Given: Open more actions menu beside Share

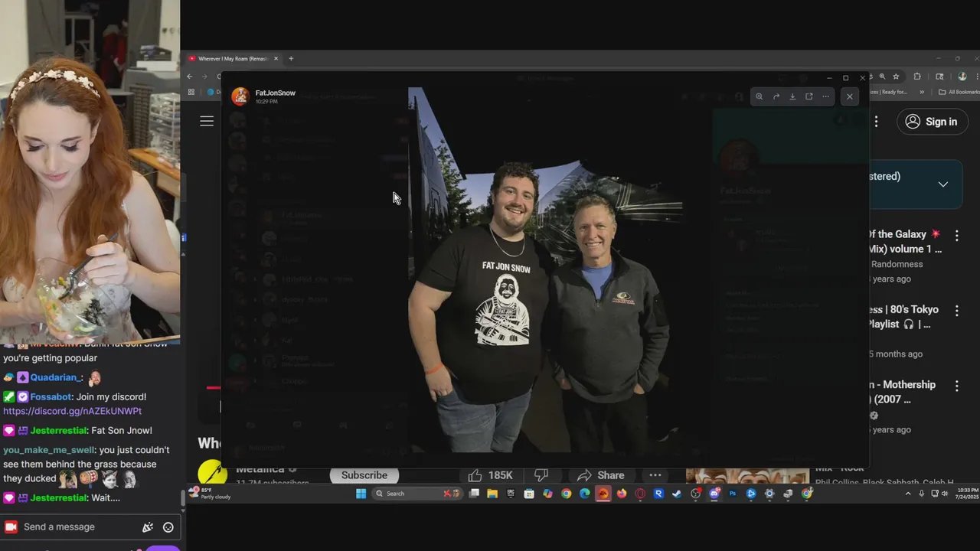Looking at the screenshot, I should [655, 475].
